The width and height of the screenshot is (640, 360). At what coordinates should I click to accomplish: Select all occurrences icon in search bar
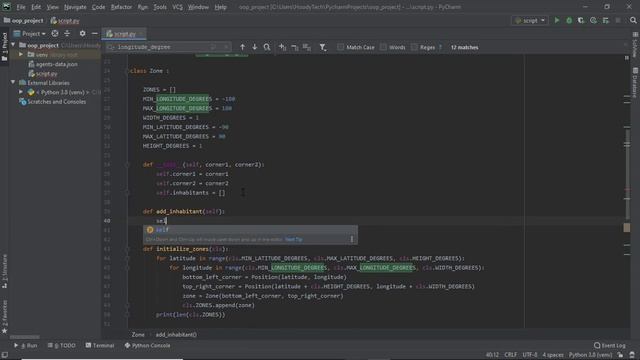coord(307,47)
